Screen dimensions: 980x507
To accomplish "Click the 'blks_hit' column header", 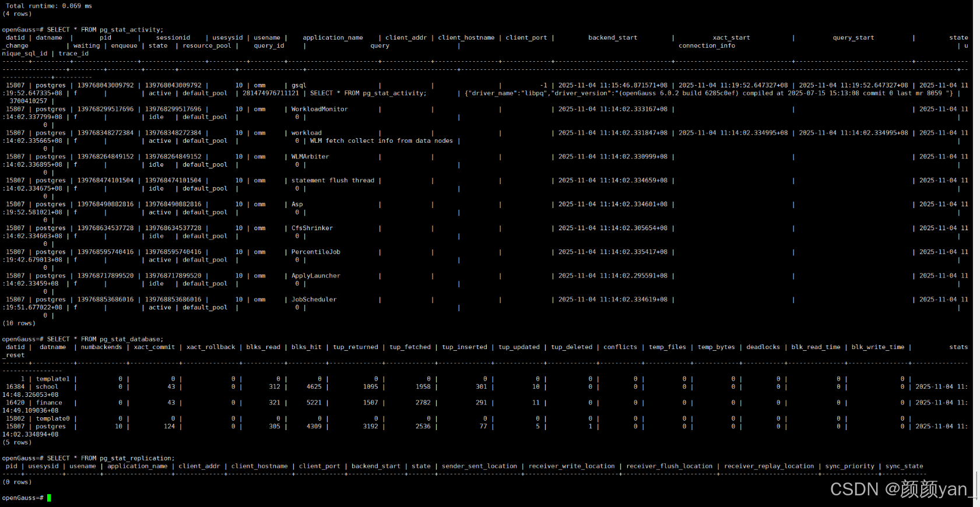I will coord(307,347).
